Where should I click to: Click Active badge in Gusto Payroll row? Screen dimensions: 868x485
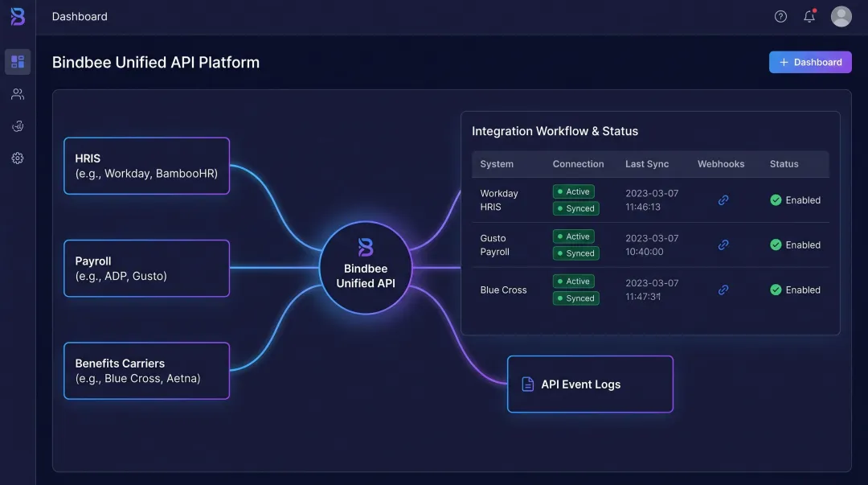pyautogui.click(x=574, y=236)
